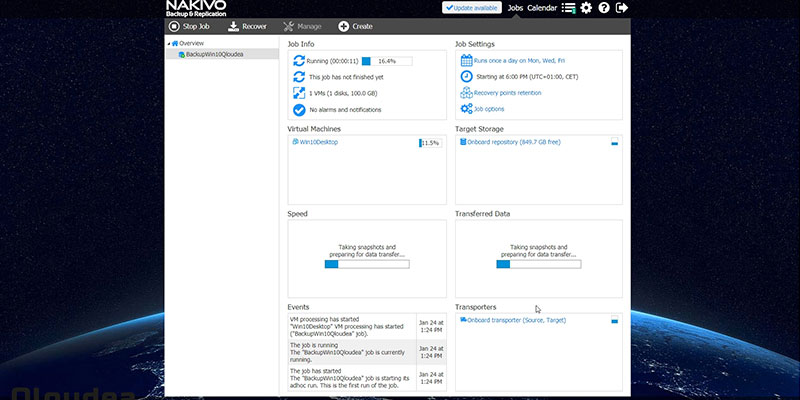Switch to the Calendar tab
Viewport: 800px width, 400px height.
pos(542,8)
